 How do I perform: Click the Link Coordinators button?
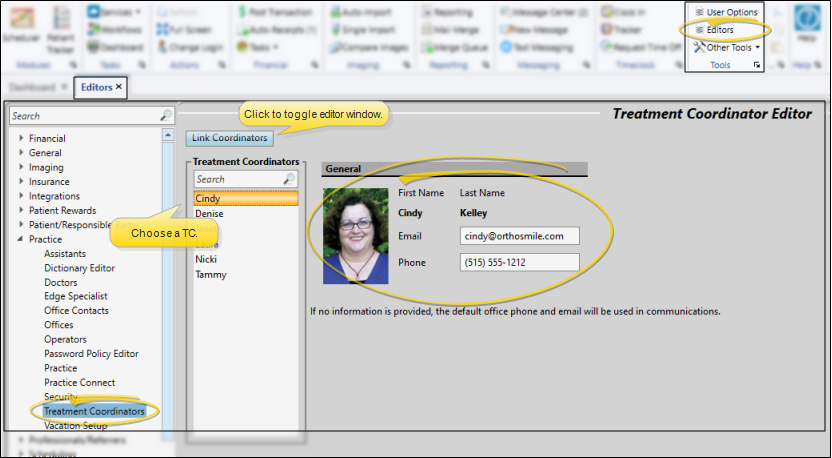[229, 137]
